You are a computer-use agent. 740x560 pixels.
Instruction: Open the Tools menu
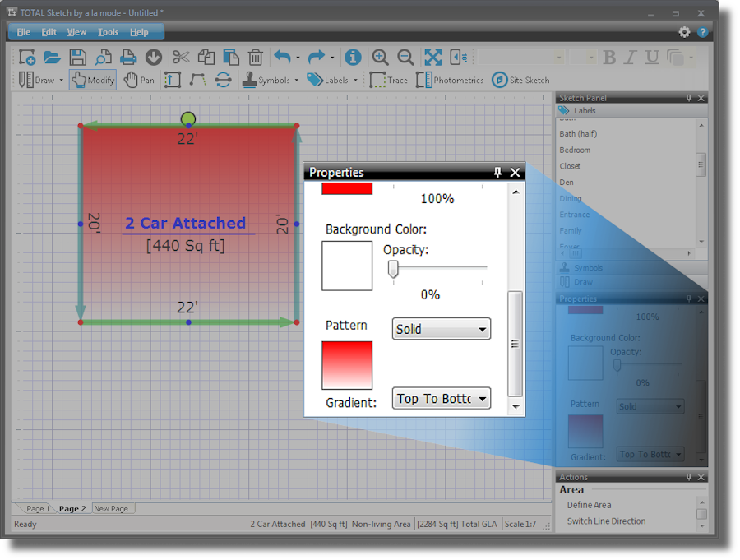(x=108, y=32)
